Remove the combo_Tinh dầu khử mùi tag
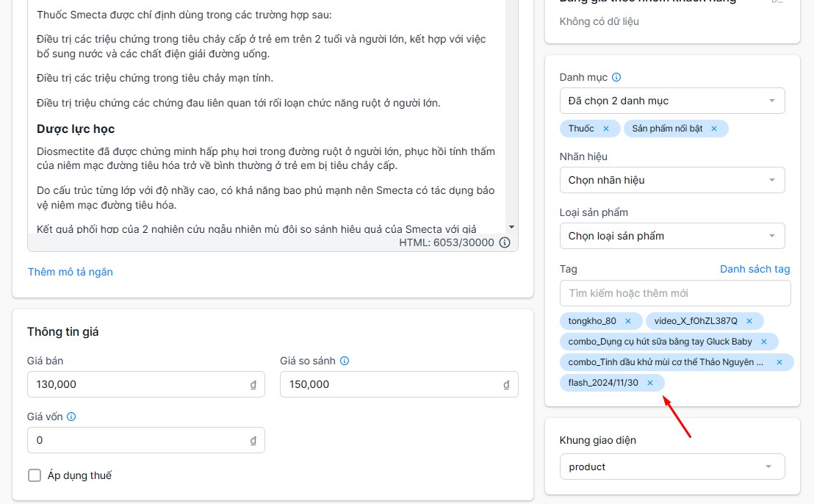Image resolution: width=814 pixels, height=504 pixels. (x=779, y=362)
